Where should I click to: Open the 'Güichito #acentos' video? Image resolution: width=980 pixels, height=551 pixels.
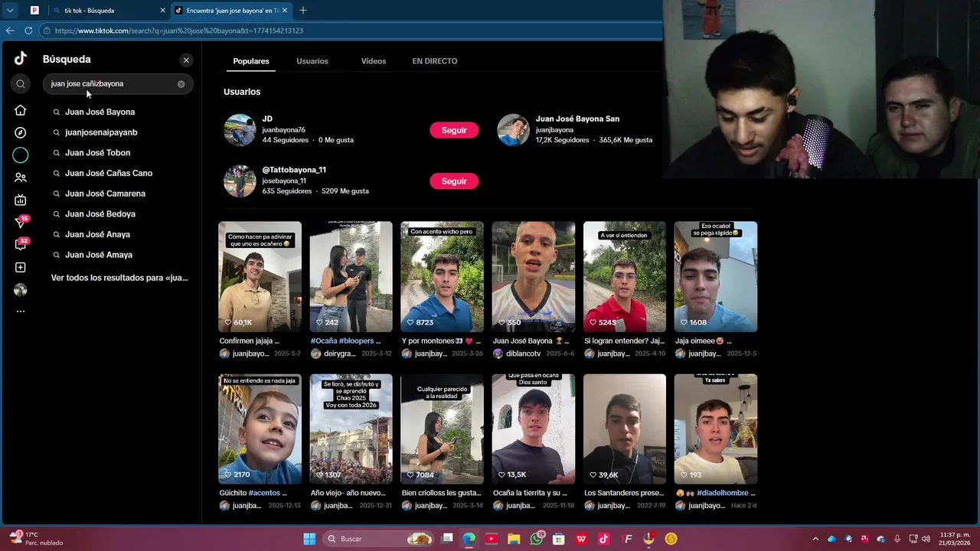[260, 429]
